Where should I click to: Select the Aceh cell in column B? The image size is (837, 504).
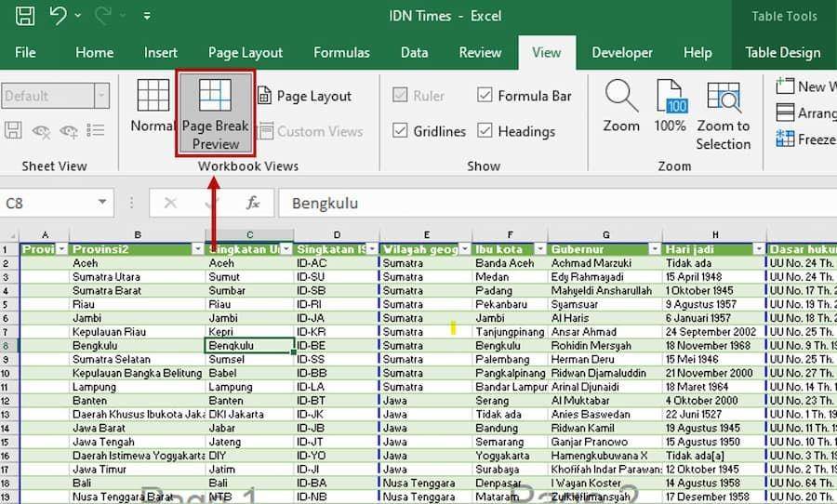[138, 263]
